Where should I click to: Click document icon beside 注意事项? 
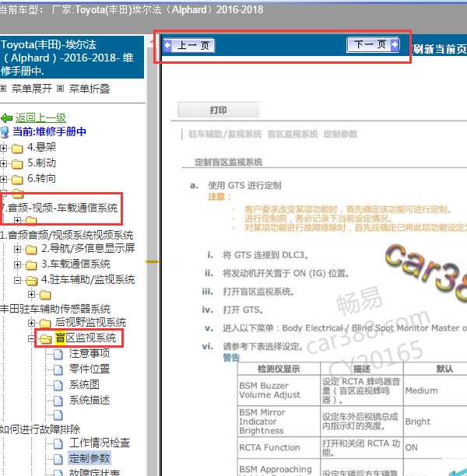[58, 354]
